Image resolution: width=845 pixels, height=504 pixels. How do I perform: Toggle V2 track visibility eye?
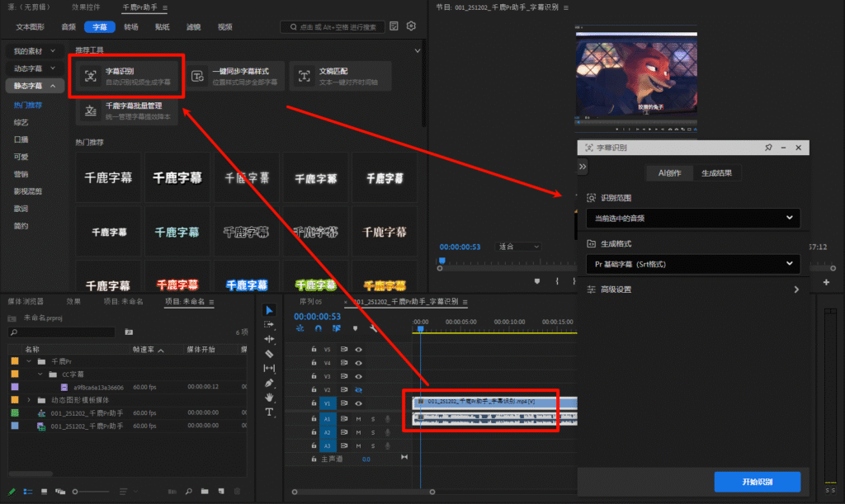tap(359, 389)
